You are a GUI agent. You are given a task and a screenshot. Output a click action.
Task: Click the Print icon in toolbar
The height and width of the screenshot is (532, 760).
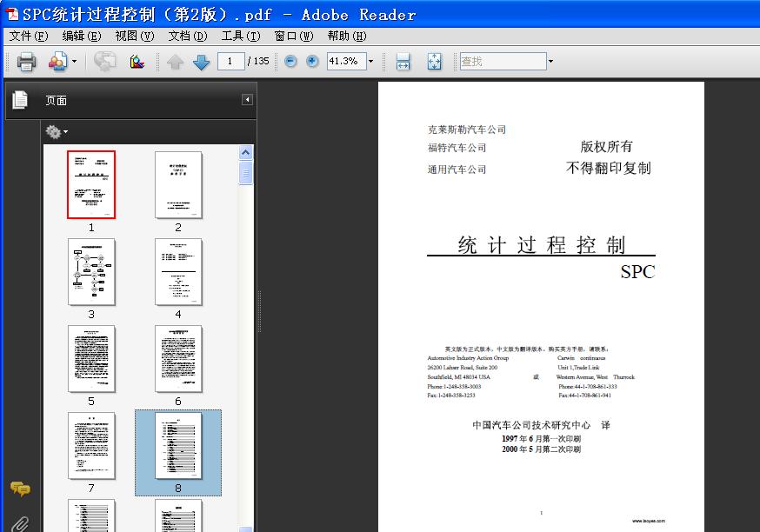(26, 62)
